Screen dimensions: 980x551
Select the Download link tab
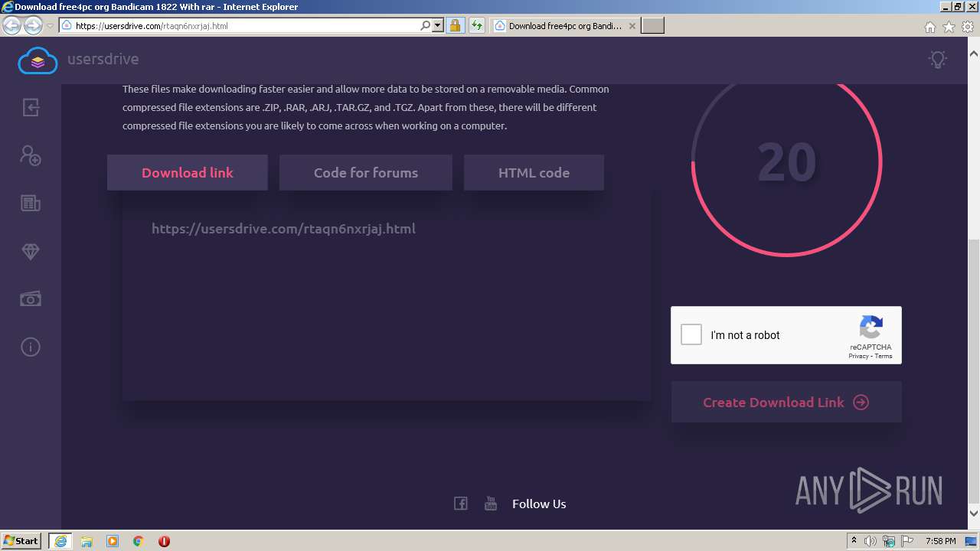click(188, 172)
